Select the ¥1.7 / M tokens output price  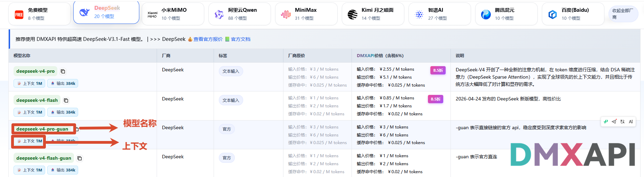[x=396, y=106]
